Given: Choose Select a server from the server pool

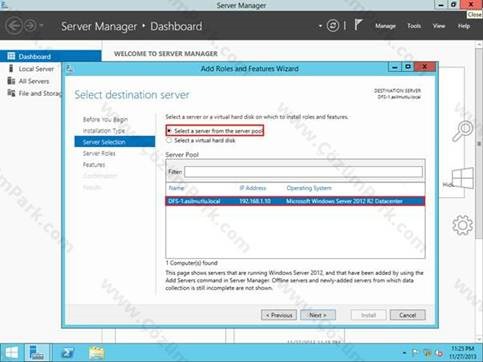Looking at the screenshot, I should (215, 131).
